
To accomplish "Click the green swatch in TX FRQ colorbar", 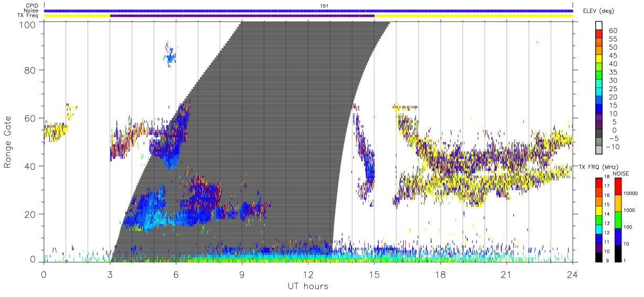I will tap(599, 220).
